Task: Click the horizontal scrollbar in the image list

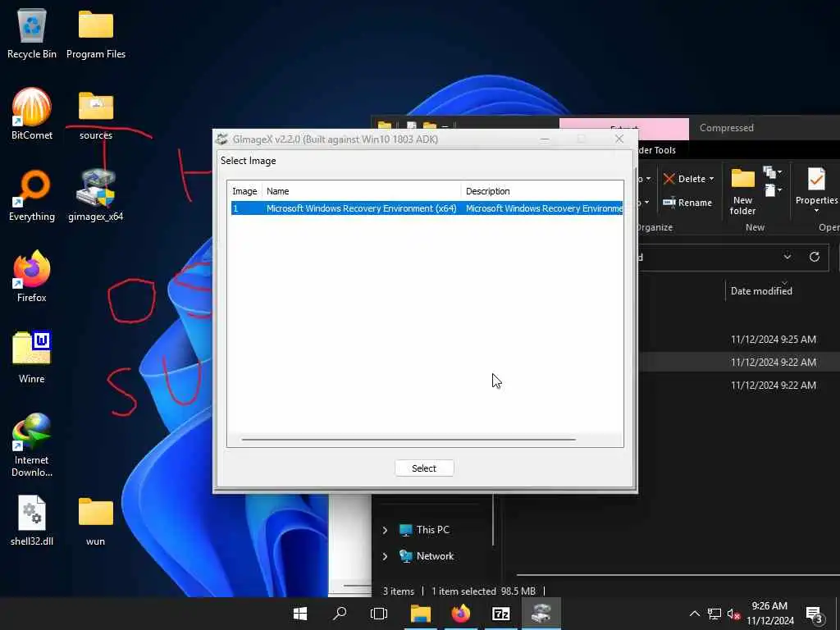Action: (x=409, y=440)
